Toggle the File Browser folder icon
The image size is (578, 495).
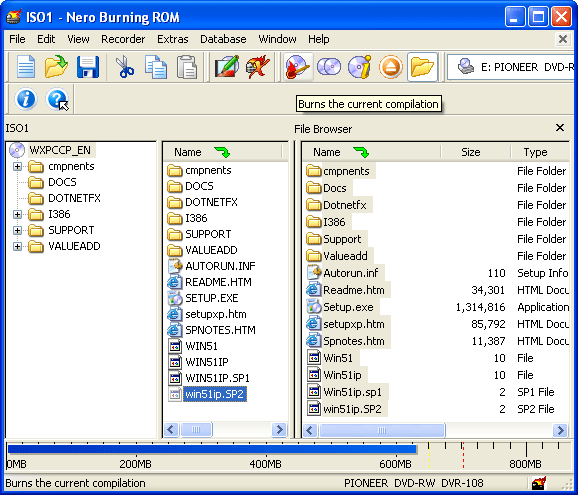pos(422,67)
